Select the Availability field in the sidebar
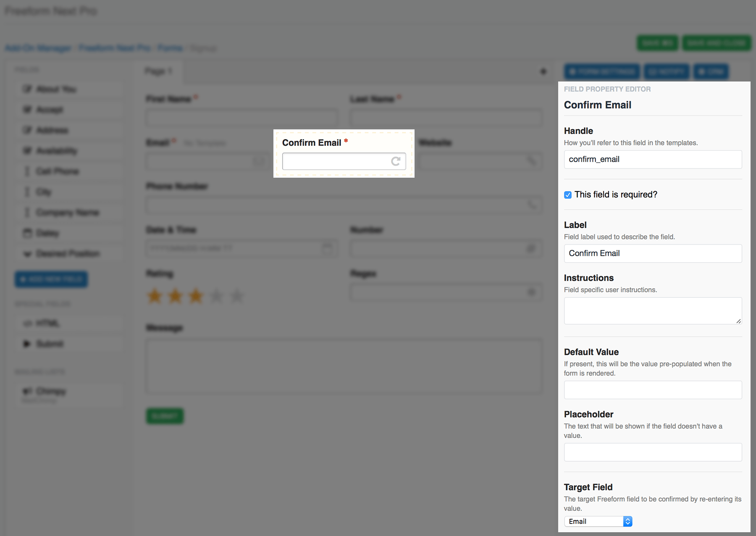 point(69,151)
